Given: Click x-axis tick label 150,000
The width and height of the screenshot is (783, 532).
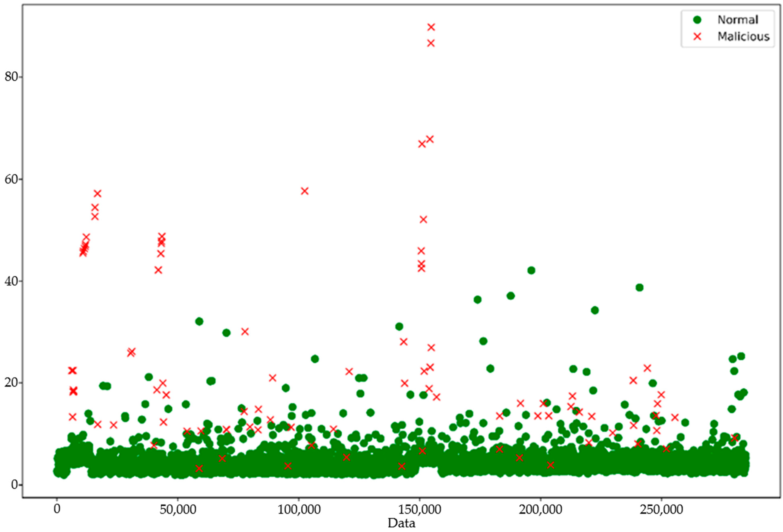Looking at the screenshot, I should [x=419, y=509].
